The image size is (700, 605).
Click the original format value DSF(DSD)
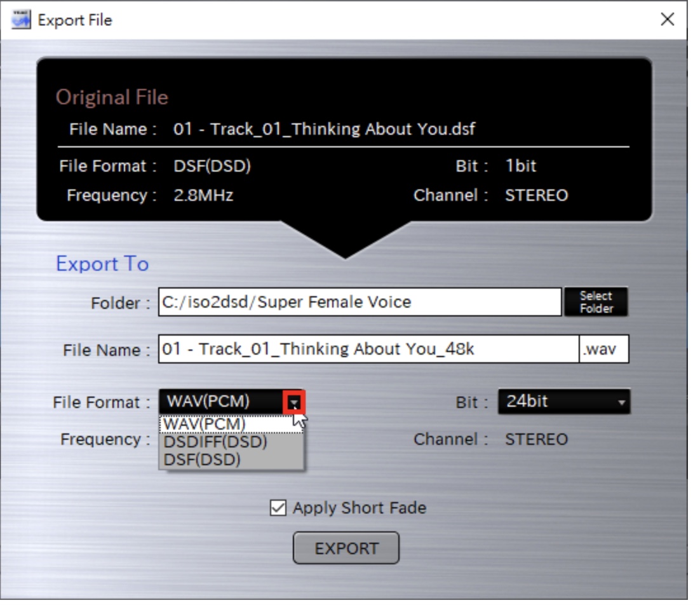[x=212, y=166]
